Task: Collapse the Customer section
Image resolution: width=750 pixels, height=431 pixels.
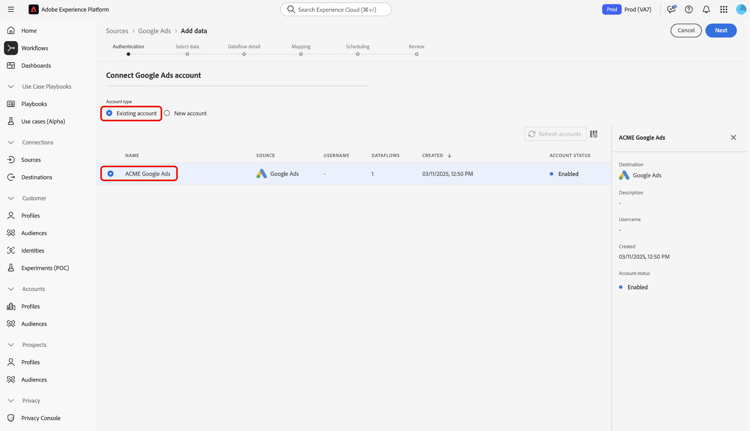Action: pyautogui.click(x=11, y=198)
